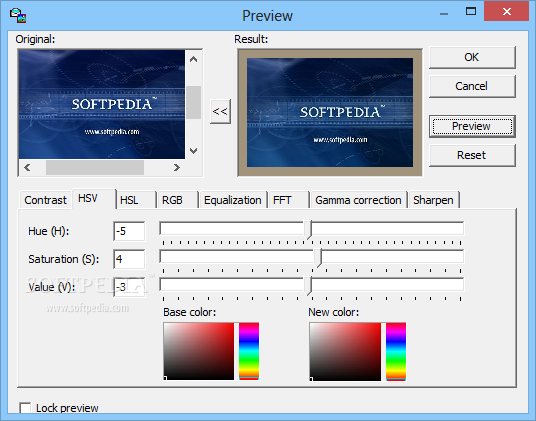536x421 pixels.
Task: Click the New color hue strip
Action: click(x=396, y=351)
